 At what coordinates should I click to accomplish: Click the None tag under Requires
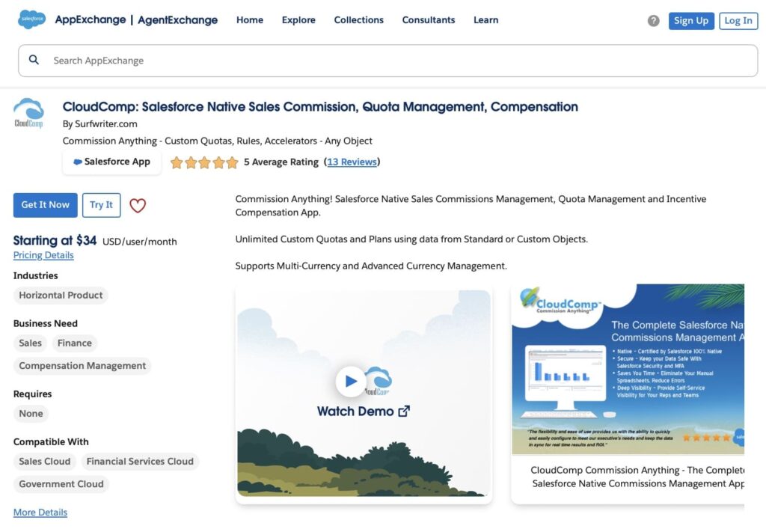pos(31,413)
